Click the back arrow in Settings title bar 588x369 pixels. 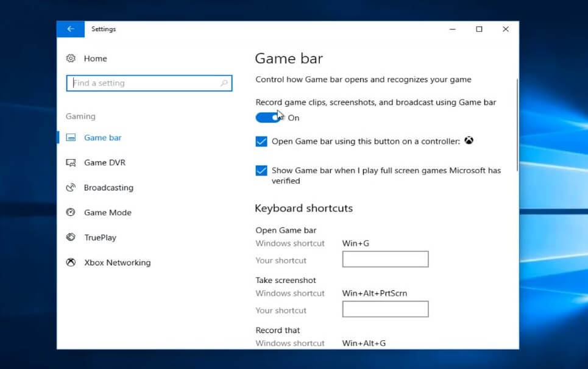[x=71, y=29]
